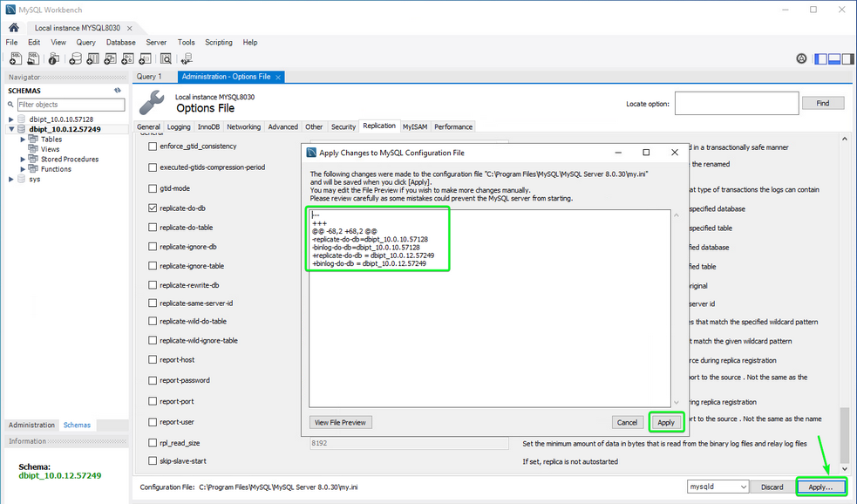Click Apply in the configuration dialog
The width and height of the screenshot is (857, 504).
point(666,423)
